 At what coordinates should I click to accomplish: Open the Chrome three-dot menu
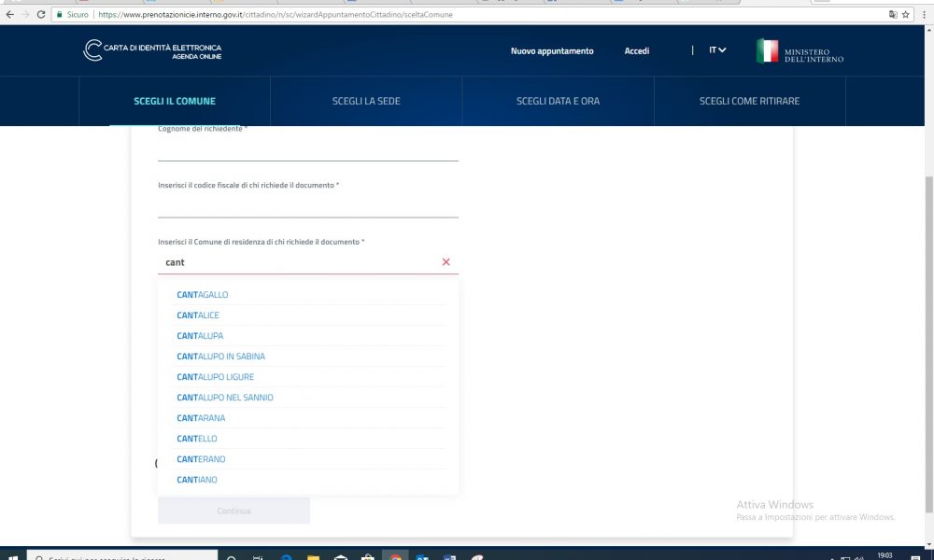(924, 15)
